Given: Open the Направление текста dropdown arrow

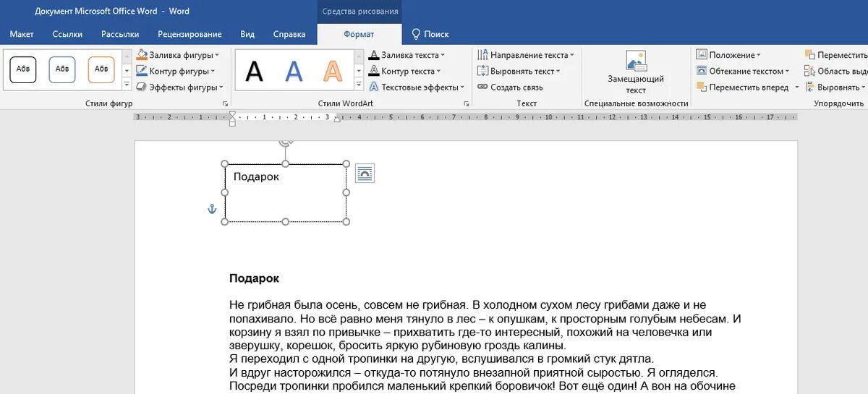Looking at the screenshot, I should pos(571,55).
